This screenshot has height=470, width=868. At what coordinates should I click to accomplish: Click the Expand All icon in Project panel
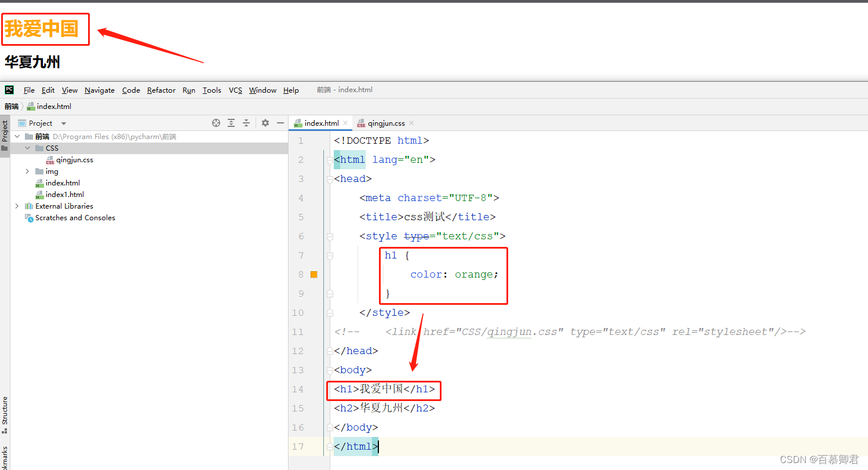231,123
